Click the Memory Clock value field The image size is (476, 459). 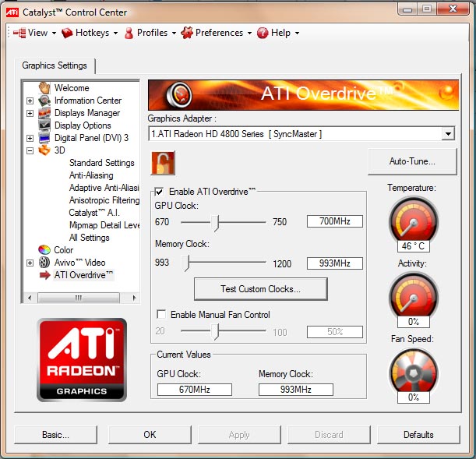click(x=334, y=263)
